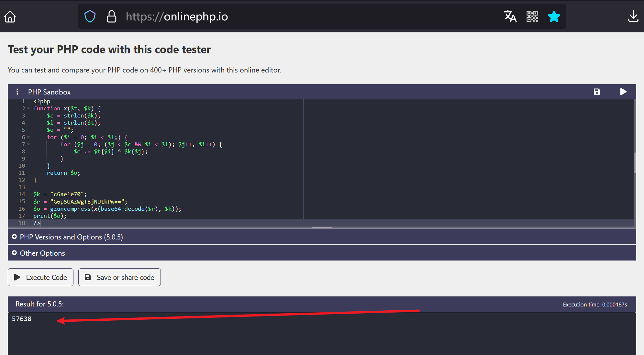This screenshot has height=355, width=644.
Task: Open the browser downloads icon
Action: point(633,16)
